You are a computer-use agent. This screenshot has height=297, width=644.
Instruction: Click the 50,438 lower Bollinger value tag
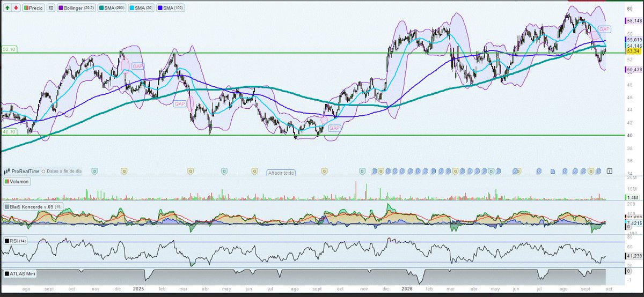[634, 70]
